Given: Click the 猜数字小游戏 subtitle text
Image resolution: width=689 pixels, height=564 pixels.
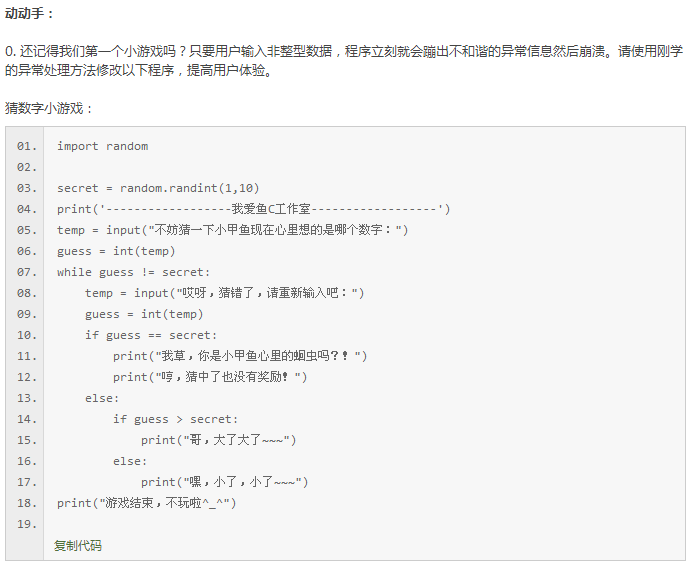Looking at the screenshot, I should (x=48, y=108).
